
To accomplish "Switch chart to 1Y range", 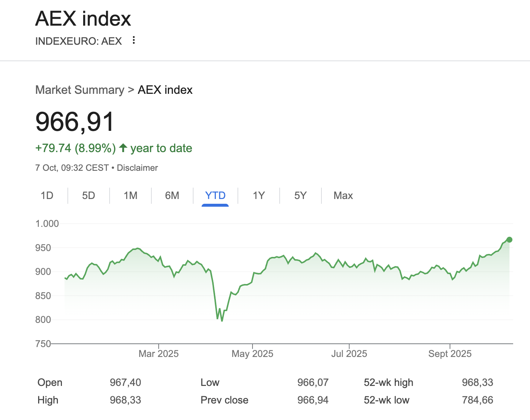I will pos(259,195).
